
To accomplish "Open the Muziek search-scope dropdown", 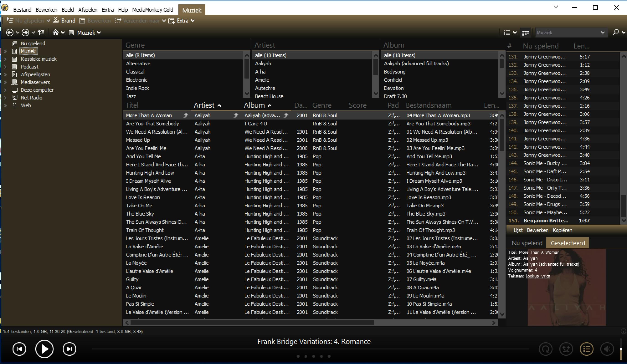I will [603, 33].
